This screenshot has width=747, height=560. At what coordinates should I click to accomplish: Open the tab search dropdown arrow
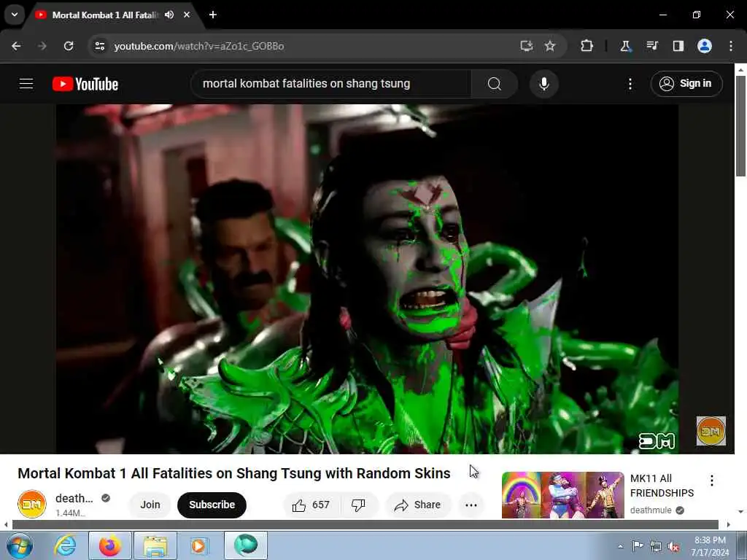click(15, 15)
